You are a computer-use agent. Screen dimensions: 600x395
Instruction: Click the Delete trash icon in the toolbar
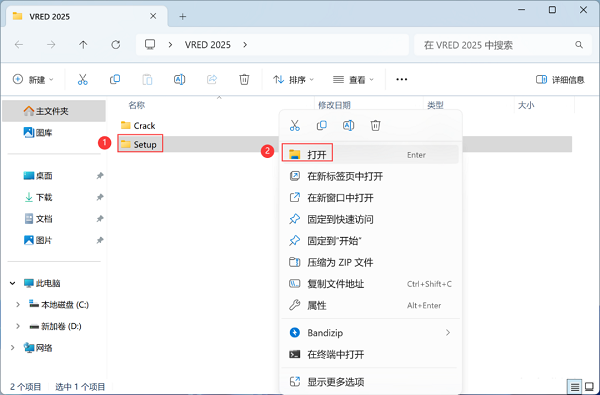[244, 79]
